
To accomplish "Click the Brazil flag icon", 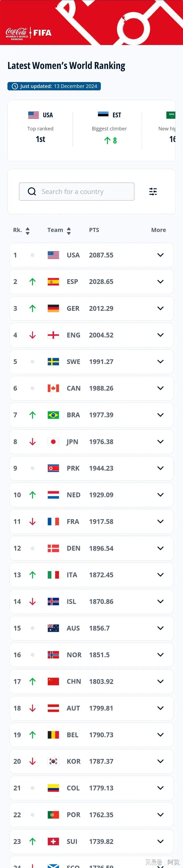I will tap(53, 415).
